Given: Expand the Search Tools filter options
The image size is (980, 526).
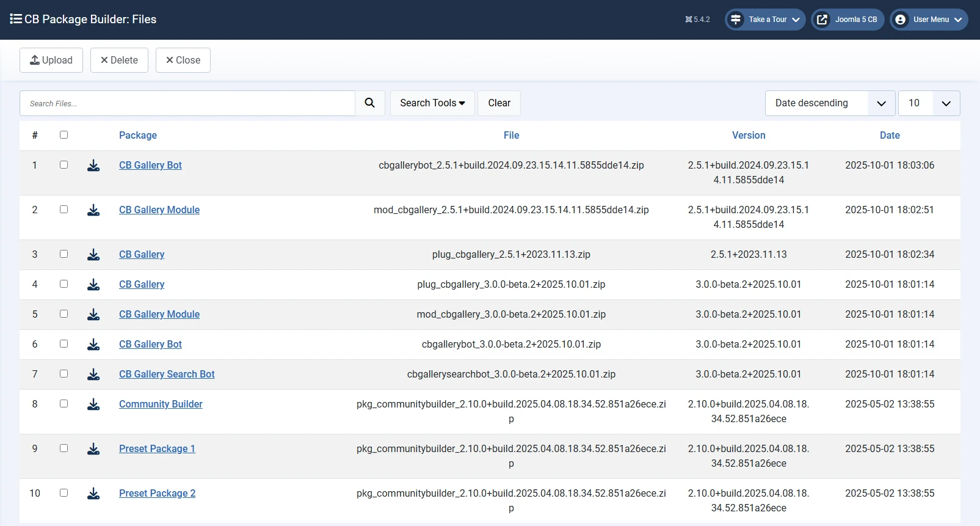Looking at the screenshot, I should tap(432, 103).
